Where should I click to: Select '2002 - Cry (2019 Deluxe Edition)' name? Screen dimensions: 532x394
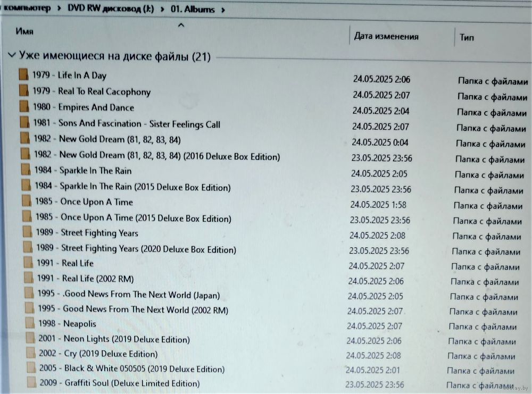point(98,354)
